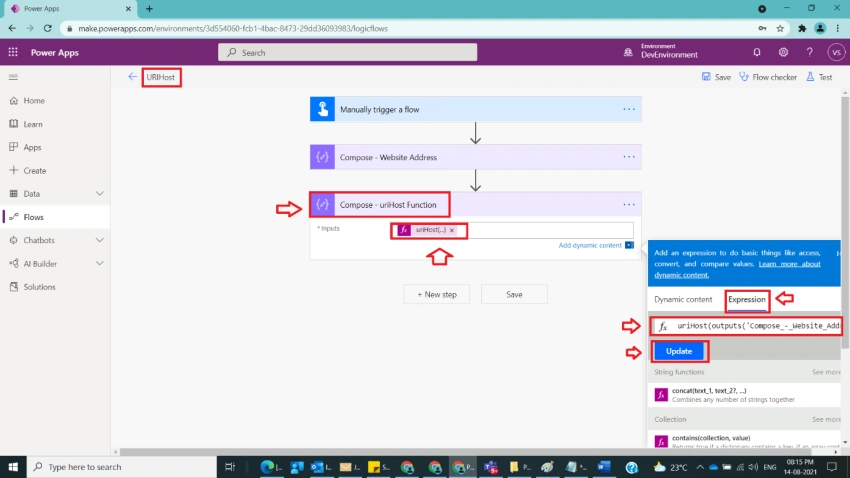Click the Power Apps search box
The image size is (850, 478).
coord(347,52)
